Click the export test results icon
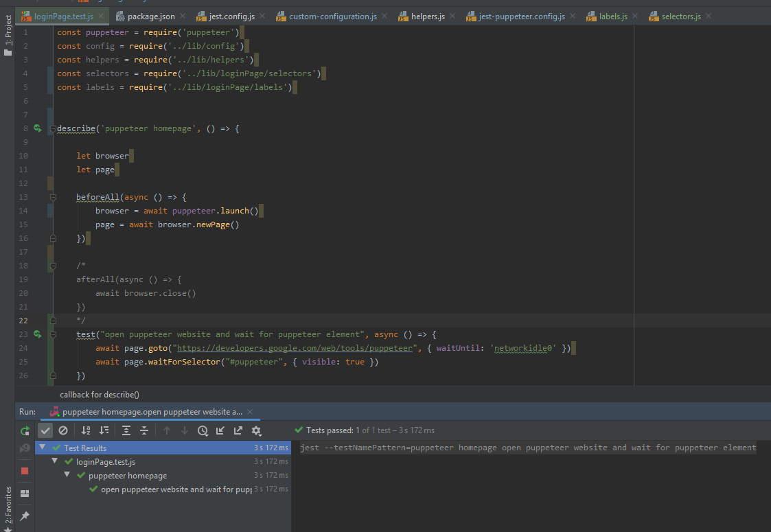Image resolution: width=771 pixels, height=532 pixels. click(238, 431)
